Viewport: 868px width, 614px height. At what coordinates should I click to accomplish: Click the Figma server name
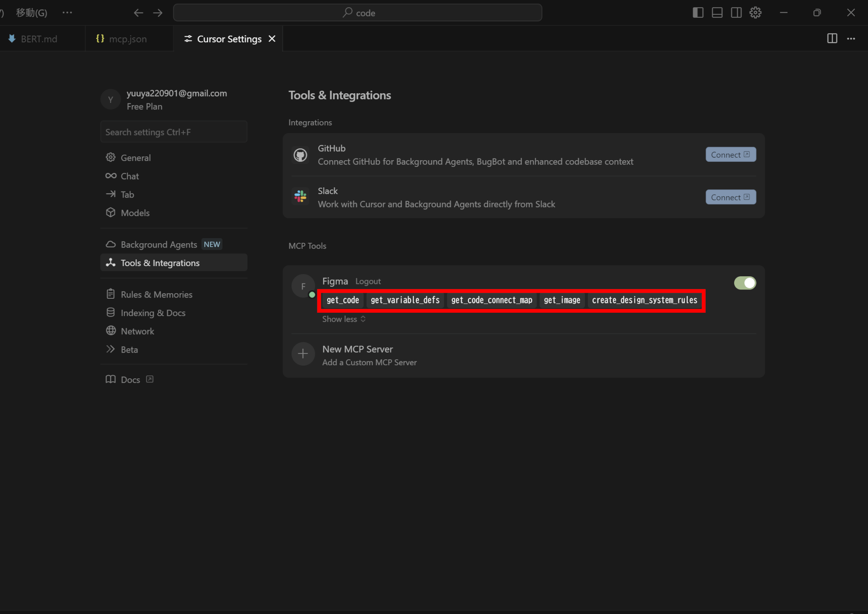click(335, 281)
